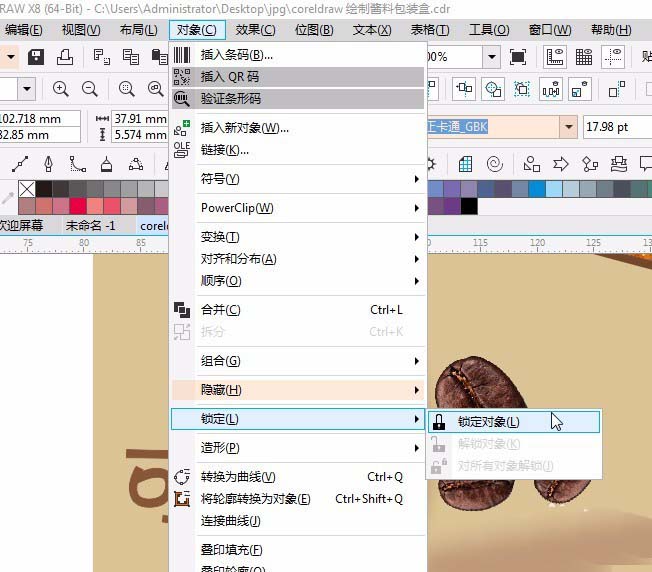This screenshot has width=652, height=572.
Task: Choose 叠印填充(F) menu entry
Action: pyautogui.click(x=298, y=550)
